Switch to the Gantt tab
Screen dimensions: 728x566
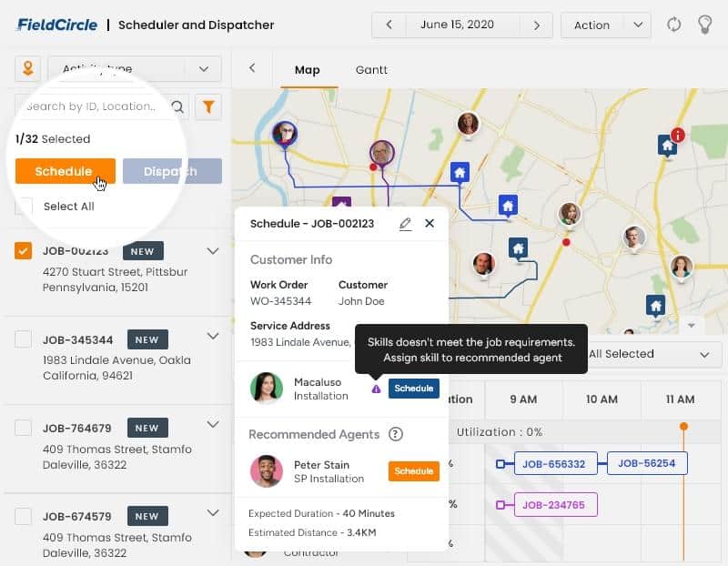pyautogui.click(x=371, y=68)
